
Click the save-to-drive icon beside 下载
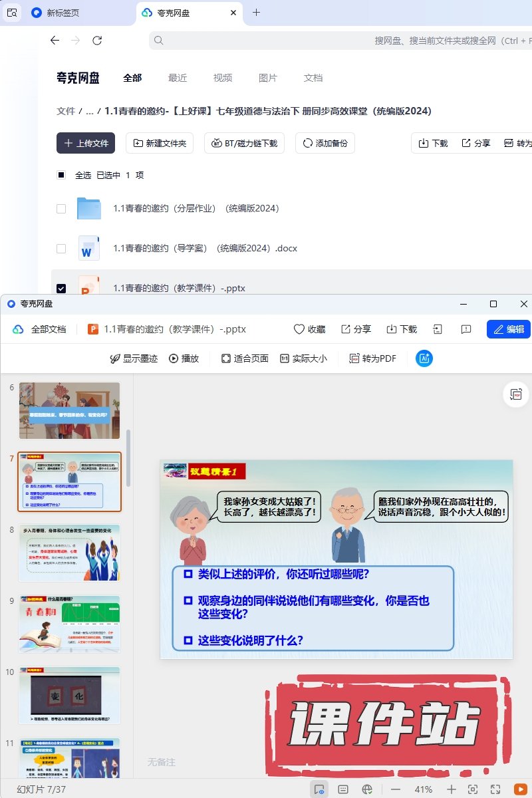(437, 329)
